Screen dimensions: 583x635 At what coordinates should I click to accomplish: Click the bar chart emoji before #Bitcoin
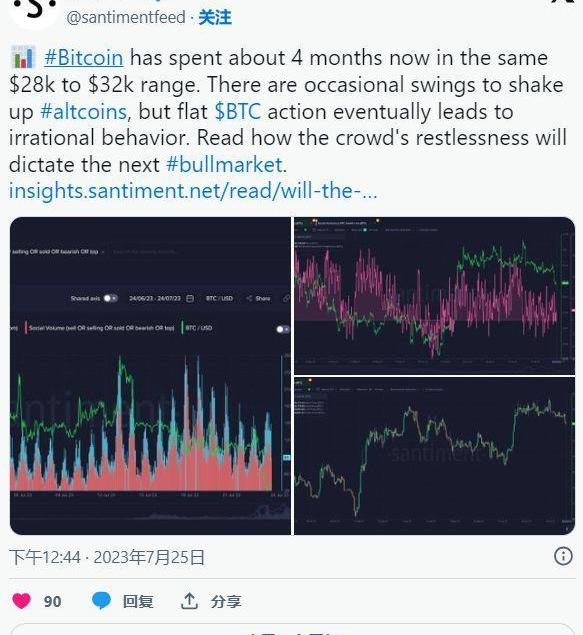(x=23, y=57)
